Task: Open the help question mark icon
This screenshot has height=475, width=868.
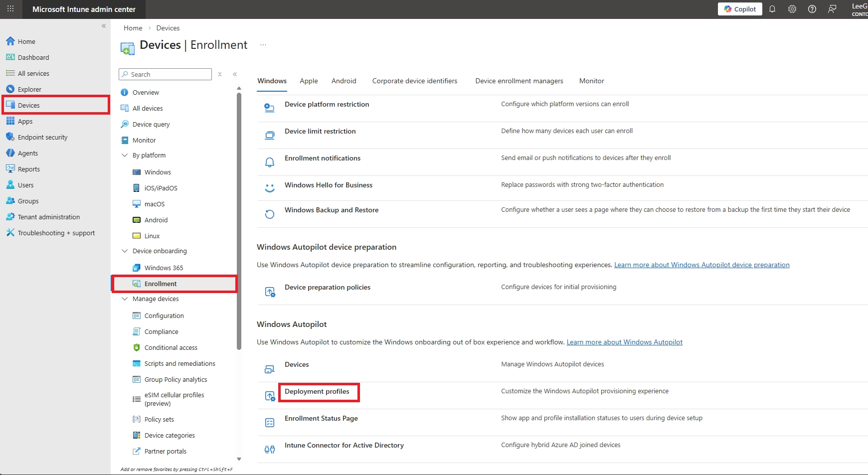Action: 812,9
